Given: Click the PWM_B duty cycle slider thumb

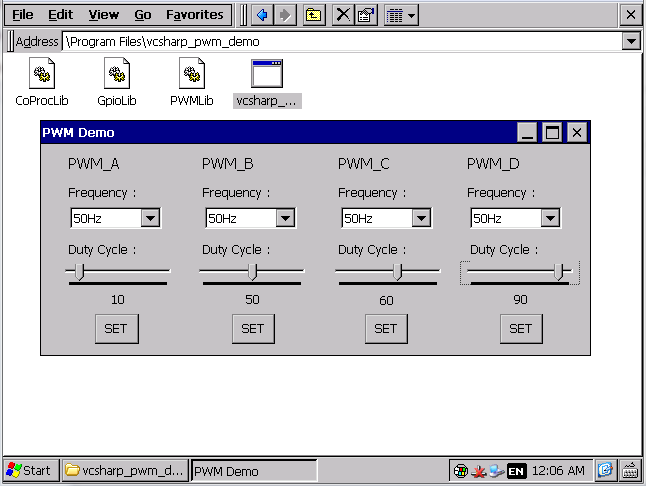Looking at the screenshot, I should [x=253, y=272].
